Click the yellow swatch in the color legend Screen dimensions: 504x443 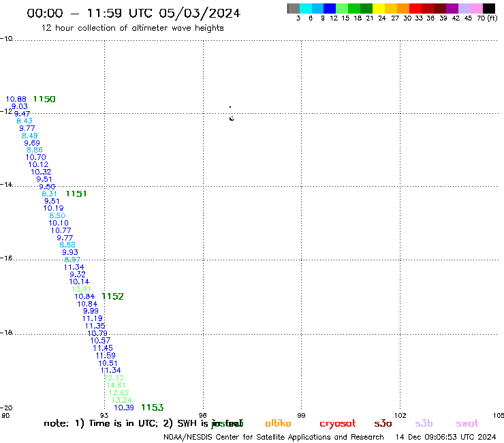click(x=379, y=8)
